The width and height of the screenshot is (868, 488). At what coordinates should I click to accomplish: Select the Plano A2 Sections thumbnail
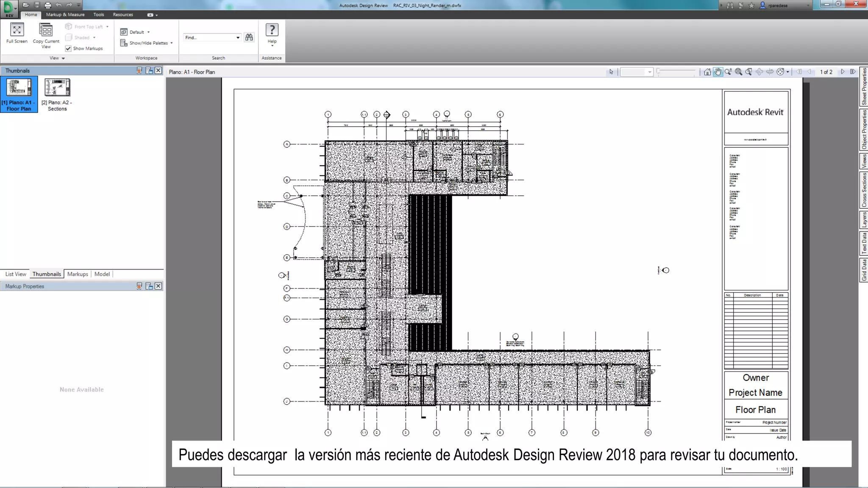click(x=57, y=94)
